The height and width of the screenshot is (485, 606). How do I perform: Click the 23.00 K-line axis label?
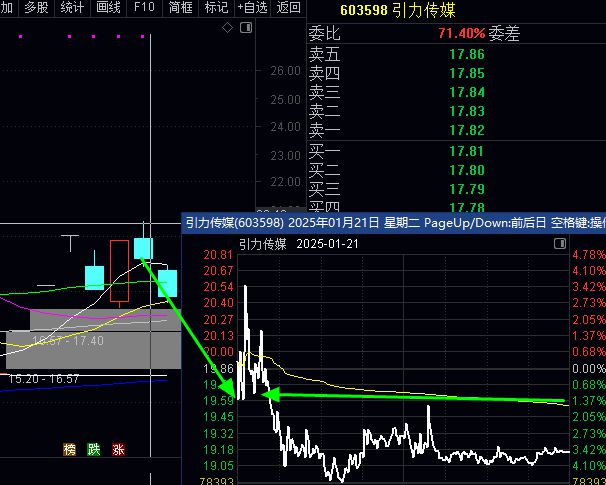coord(285,156)
